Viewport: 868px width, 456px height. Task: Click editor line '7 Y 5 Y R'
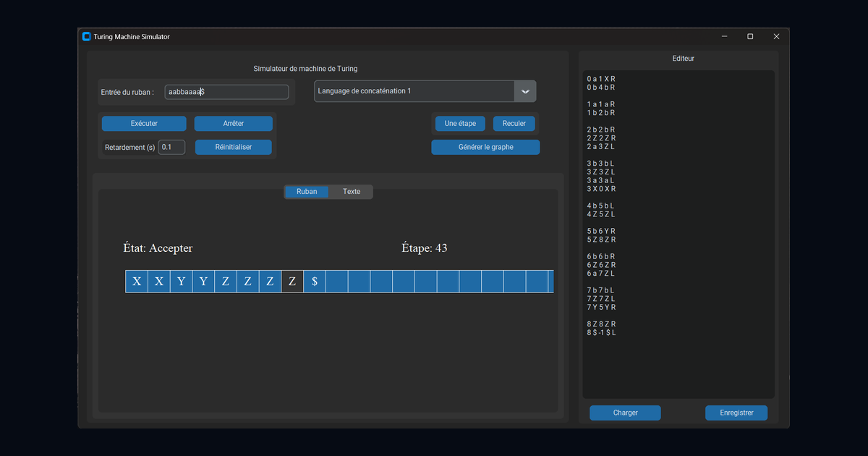601,307
